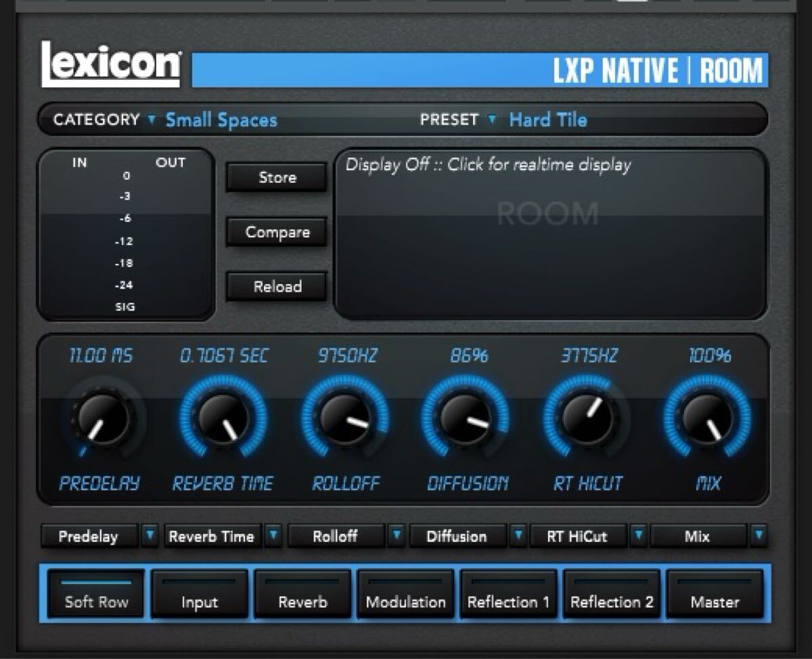
Task: Click the Diffusion assignment field
Action: click(457, 536)
